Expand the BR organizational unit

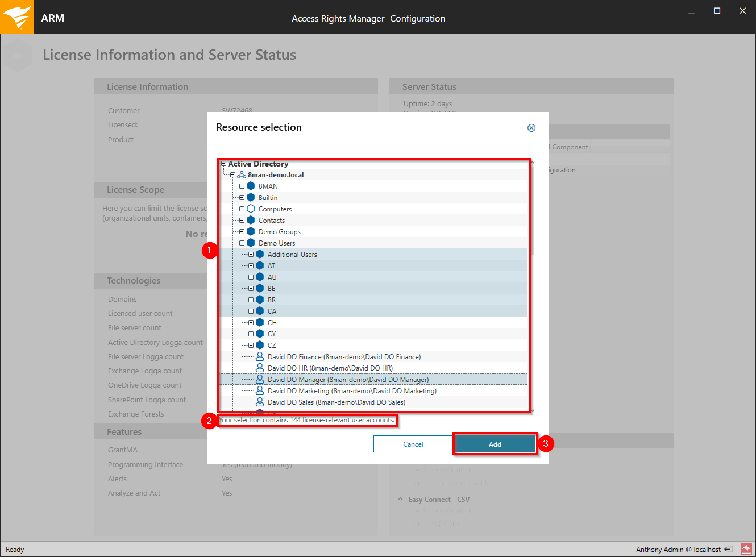251,300
